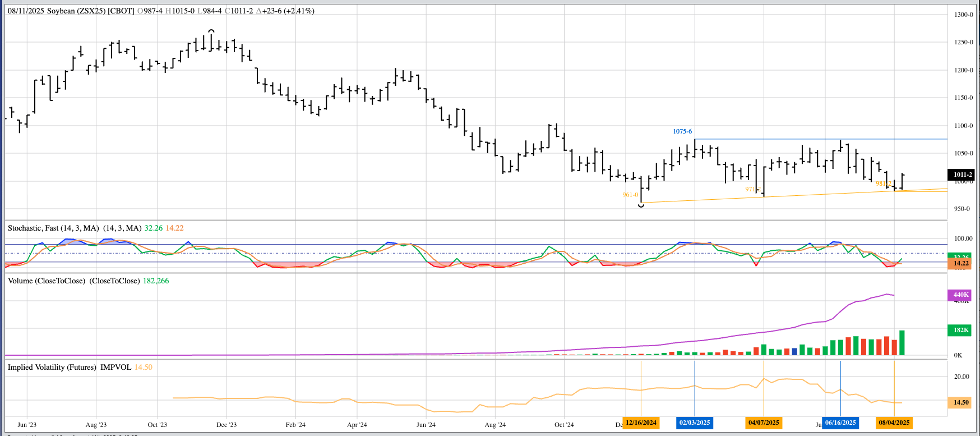Click the purple 440K open interest tag
This screenshot has width=980, height=436.
pyautogui.click(x=961, y=295)
